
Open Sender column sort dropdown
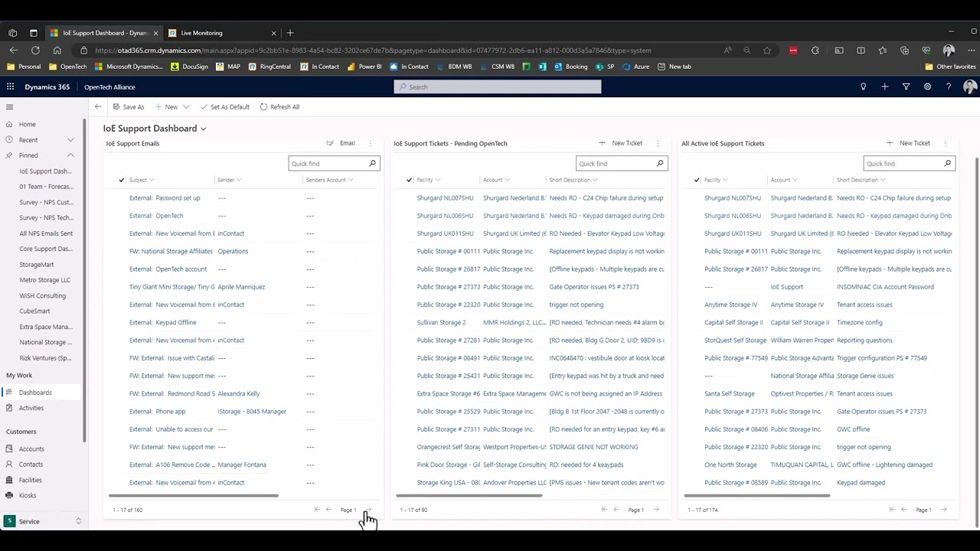[x=239, y=180]
